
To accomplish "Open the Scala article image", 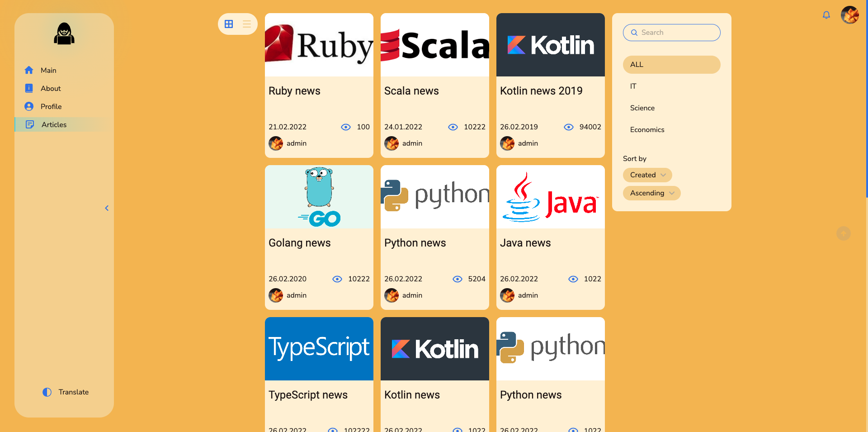I will click(435, 45).
